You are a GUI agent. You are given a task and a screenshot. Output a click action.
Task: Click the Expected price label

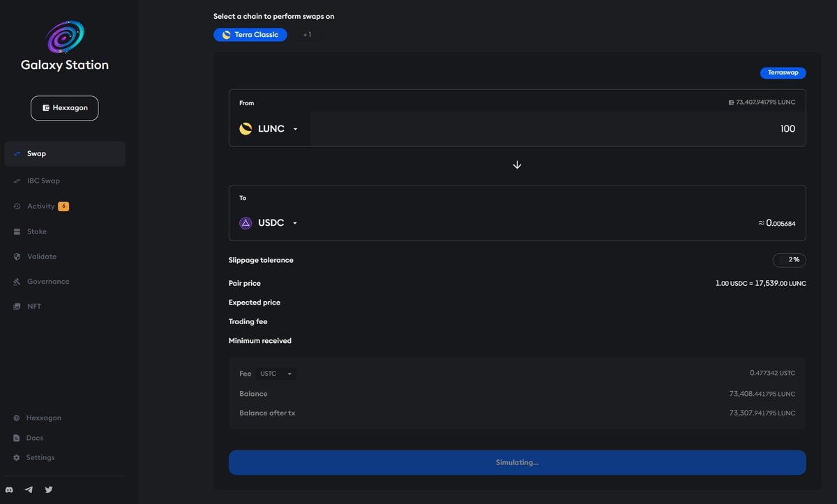255,303
